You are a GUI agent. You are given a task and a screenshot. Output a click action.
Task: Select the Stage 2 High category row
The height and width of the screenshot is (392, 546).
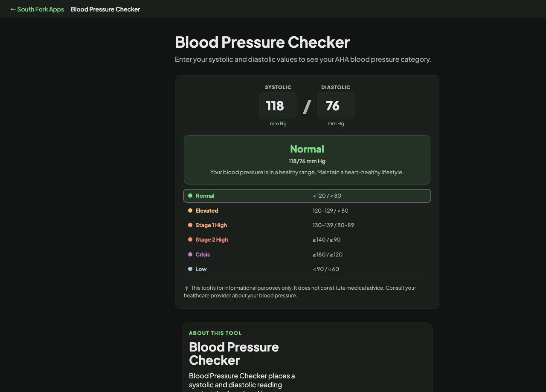pyautogui.click(x=307, y=239)
